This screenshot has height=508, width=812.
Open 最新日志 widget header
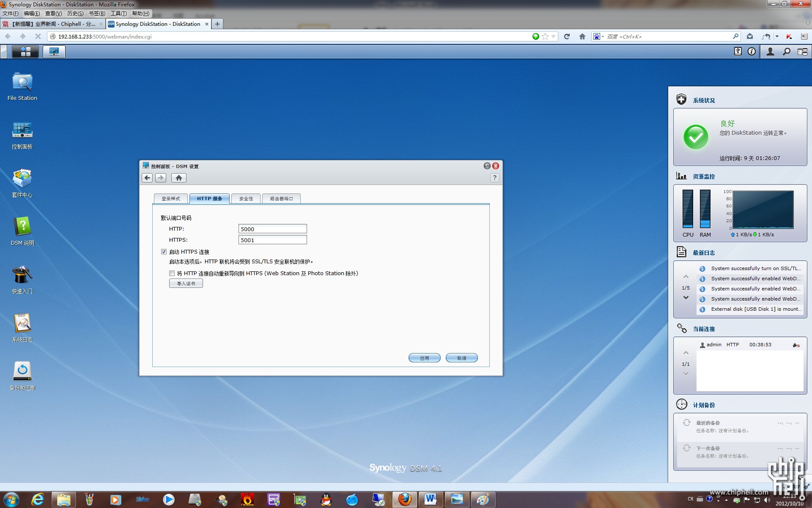click(704, 253)
